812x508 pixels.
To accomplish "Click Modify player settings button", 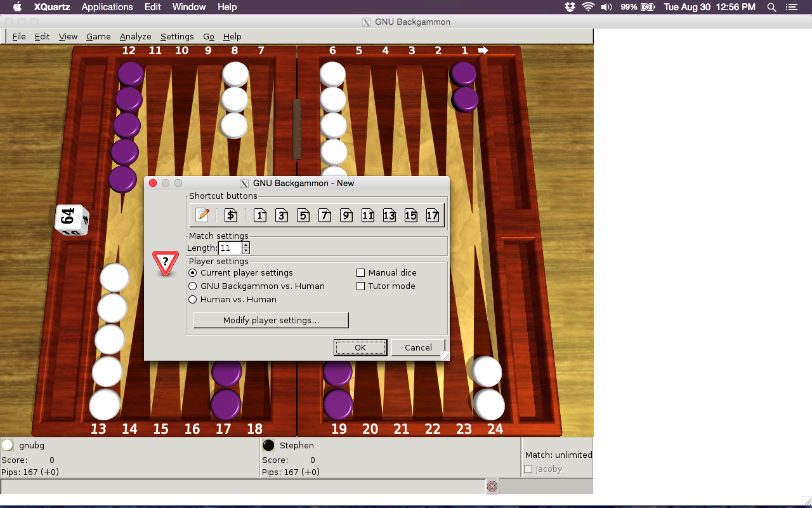I will click(271, 320).
